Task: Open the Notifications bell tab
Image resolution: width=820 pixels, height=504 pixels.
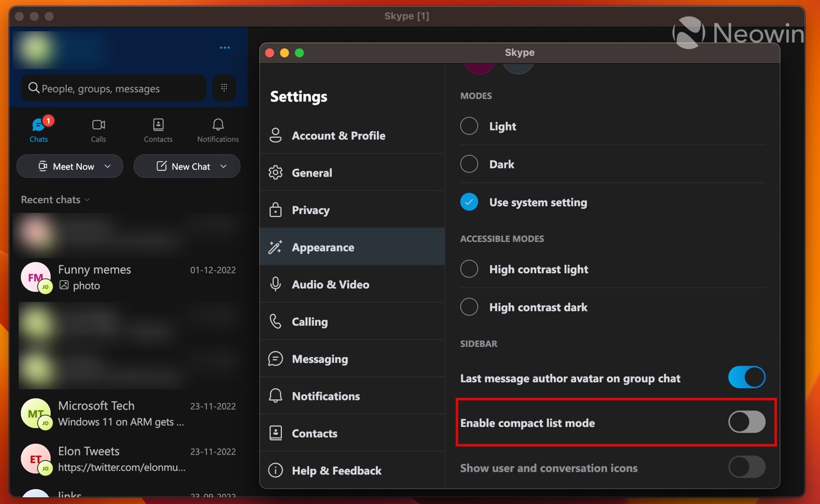Action: 218,130
